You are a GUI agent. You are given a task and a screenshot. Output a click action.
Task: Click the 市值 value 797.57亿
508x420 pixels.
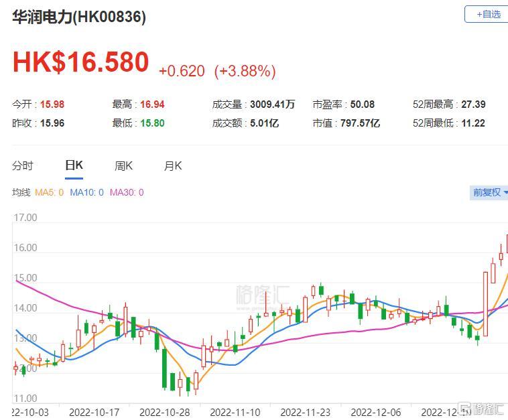tap(360, 123)
